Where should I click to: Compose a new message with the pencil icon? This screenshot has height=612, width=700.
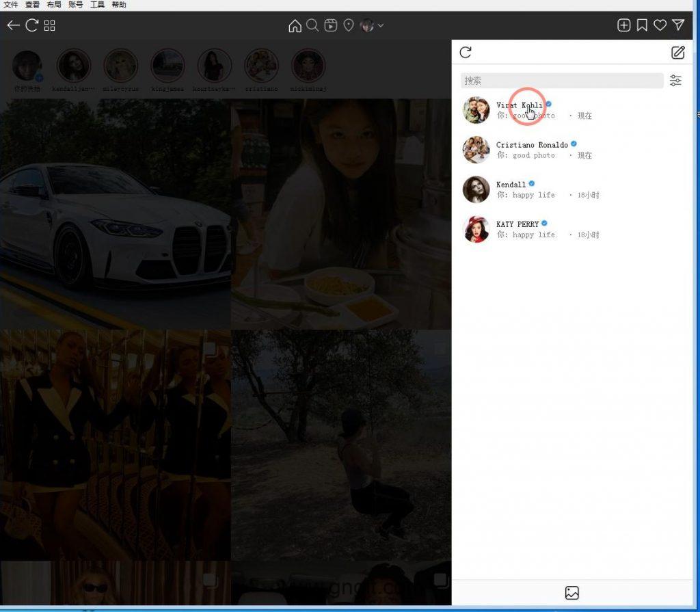[677, 53]
